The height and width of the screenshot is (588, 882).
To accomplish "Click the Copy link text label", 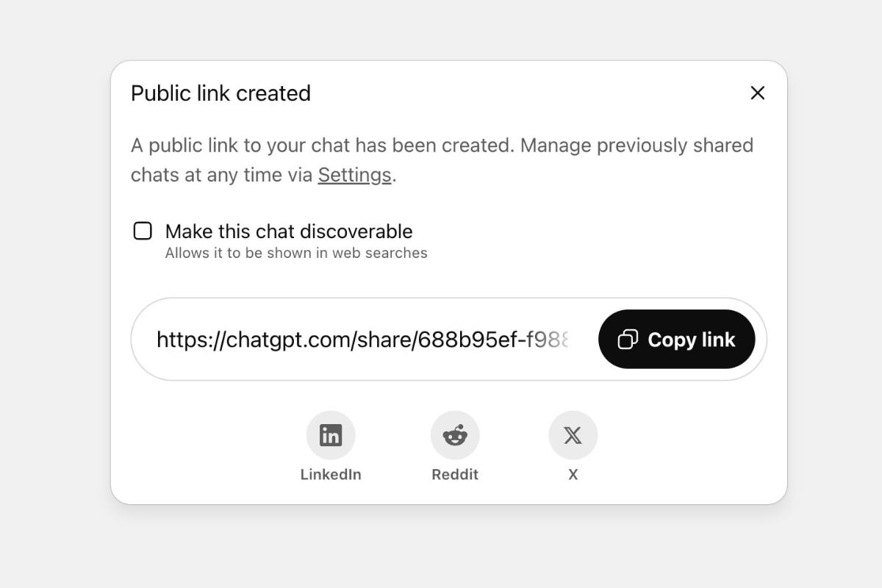I will click(691, 340).
